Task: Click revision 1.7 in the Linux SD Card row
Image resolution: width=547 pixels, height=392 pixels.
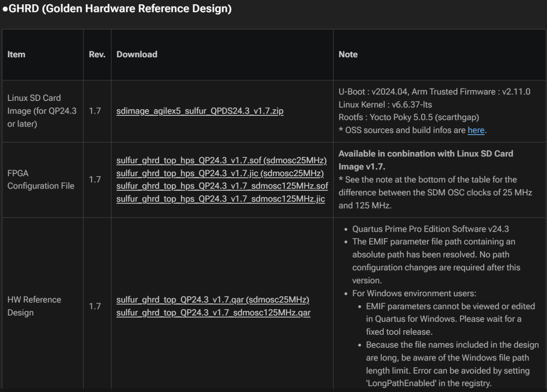Action: (x=95, y=111)
